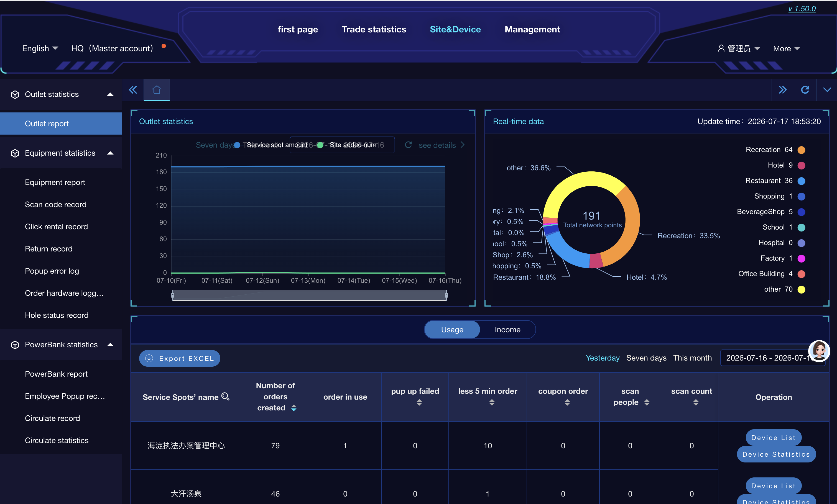
Task: Toggle Recreation category in pie legend
Action: 775,150
